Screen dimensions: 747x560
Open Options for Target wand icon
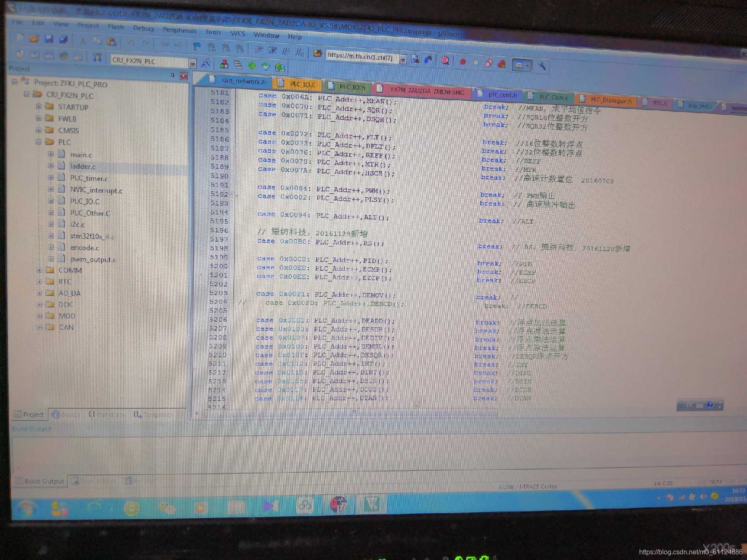pos(205,64)
